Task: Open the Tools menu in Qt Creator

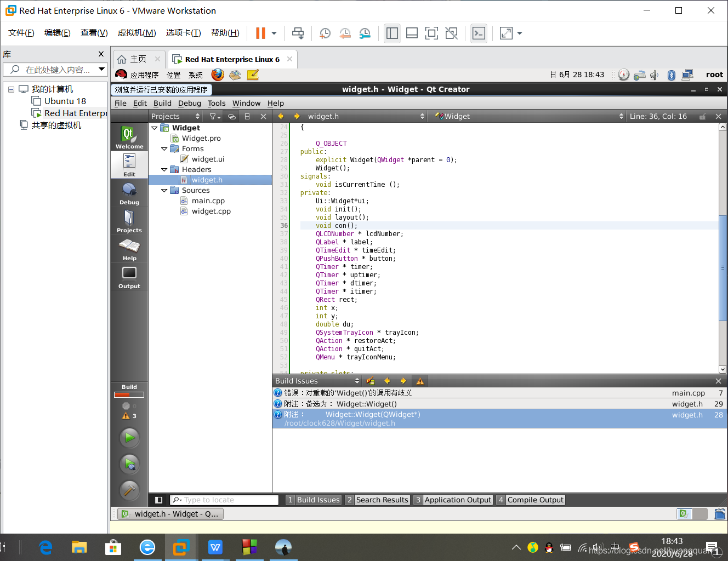Action: tap(217, 103)
